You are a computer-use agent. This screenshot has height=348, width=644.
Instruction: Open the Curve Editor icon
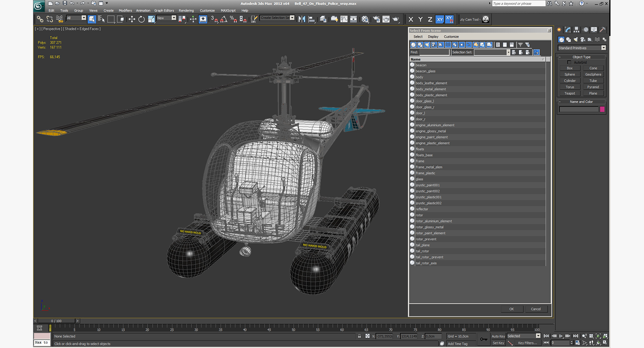[x=344, y=19]
